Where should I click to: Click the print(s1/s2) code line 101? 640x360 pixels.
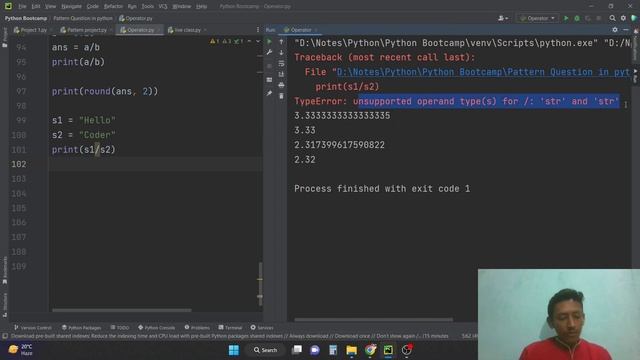(84, 150)
